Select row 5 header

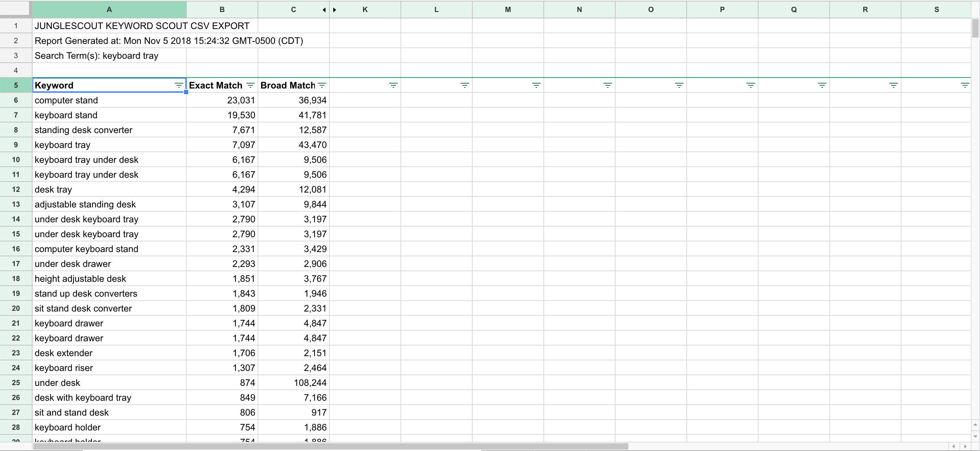[16, 85]
